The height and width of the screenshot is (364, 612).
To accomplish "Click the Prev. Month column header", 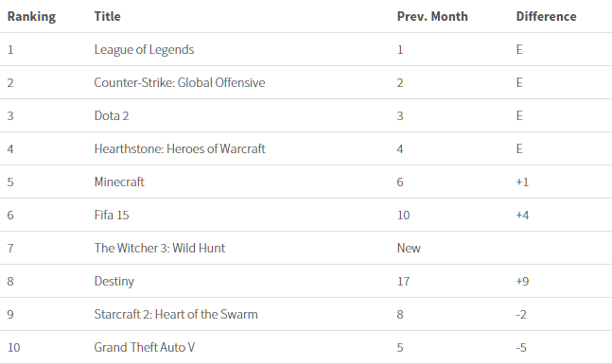I will (x=432, y=16).
